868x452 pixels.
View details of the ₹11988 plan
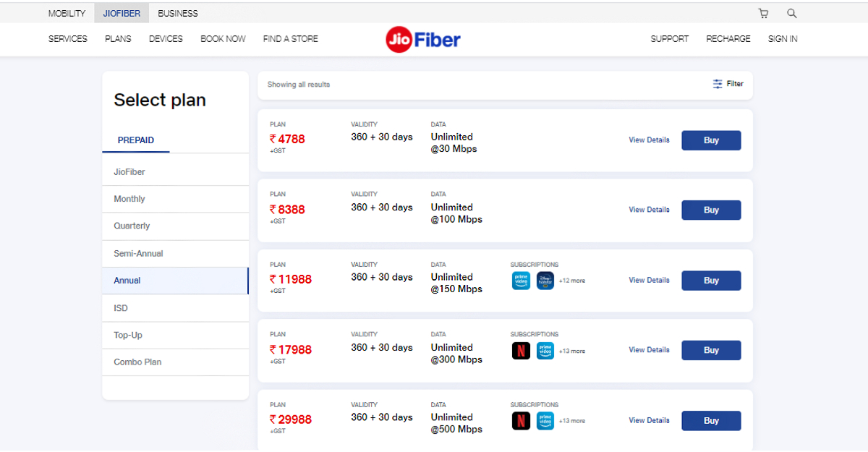(x=649, y=281)
